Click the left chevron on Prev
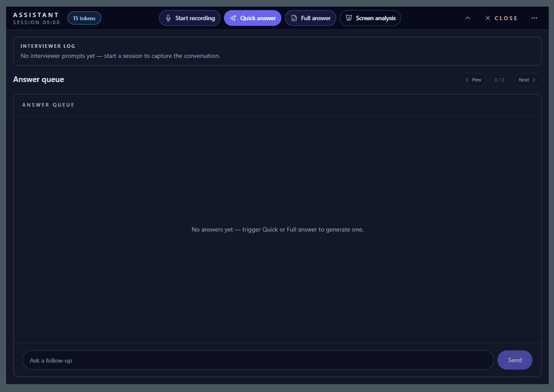The height and width of the screenshot is (392, 554). point(467,79)
